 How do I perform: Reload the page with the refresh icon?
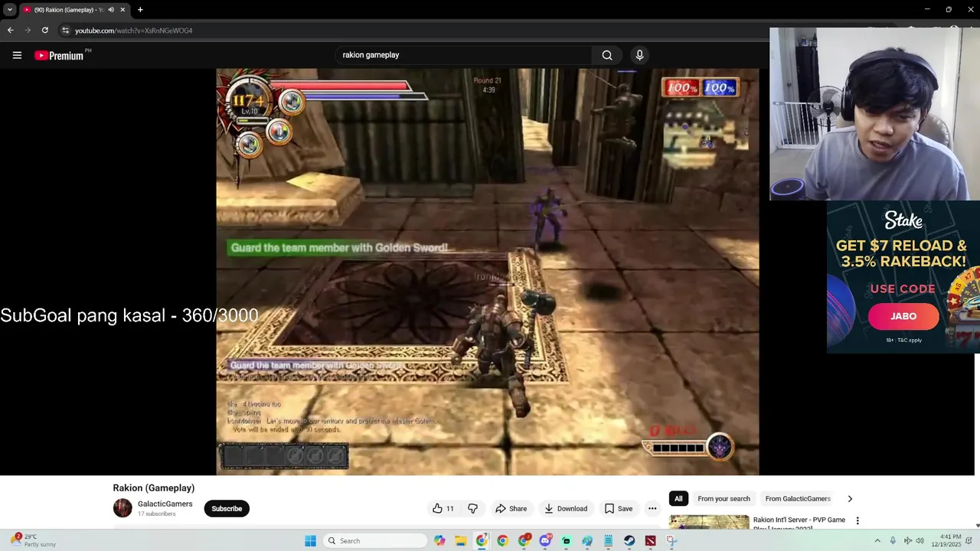click(45, 31)
